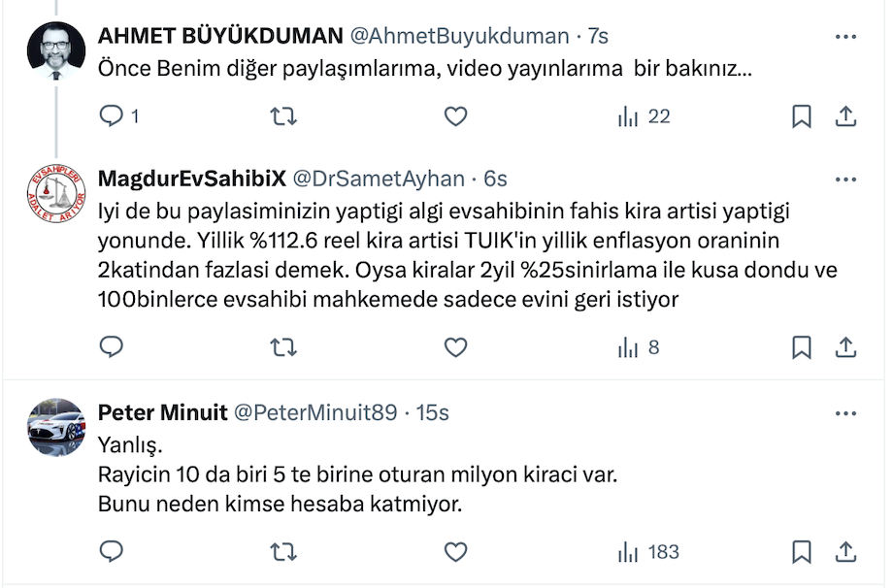Like MagdurEvSahibiX's tweet
This screenshot has width=893, height=588.
[x=455, y=346]
